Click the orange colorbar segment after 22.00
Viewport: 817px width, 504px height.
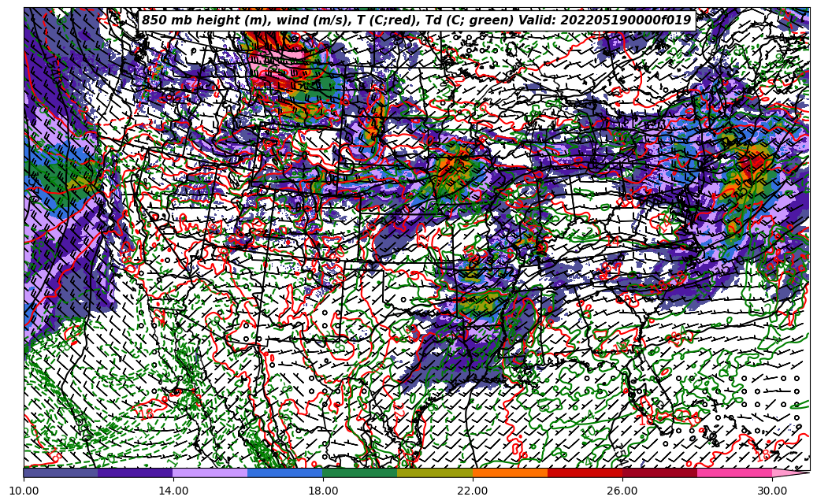(x=510, y=472)
